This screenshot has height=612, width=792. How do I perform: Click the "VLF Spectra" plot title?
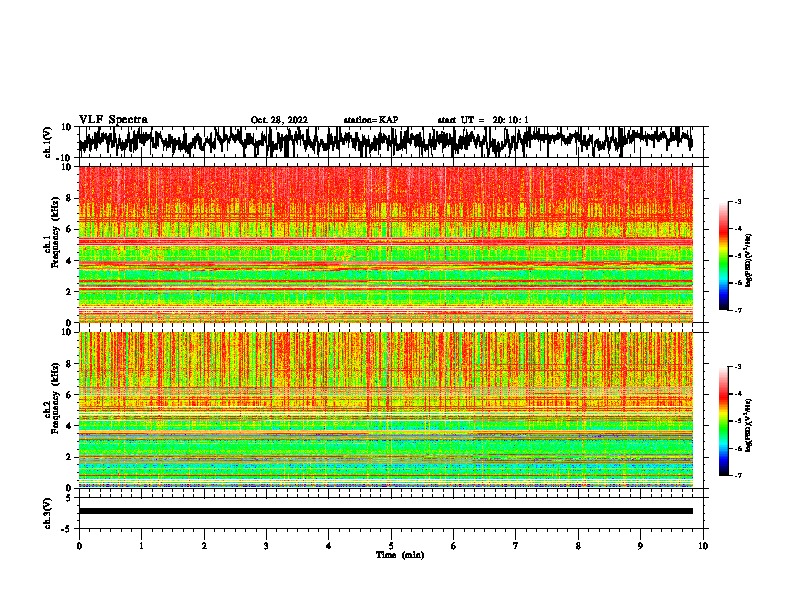point(113,120)
